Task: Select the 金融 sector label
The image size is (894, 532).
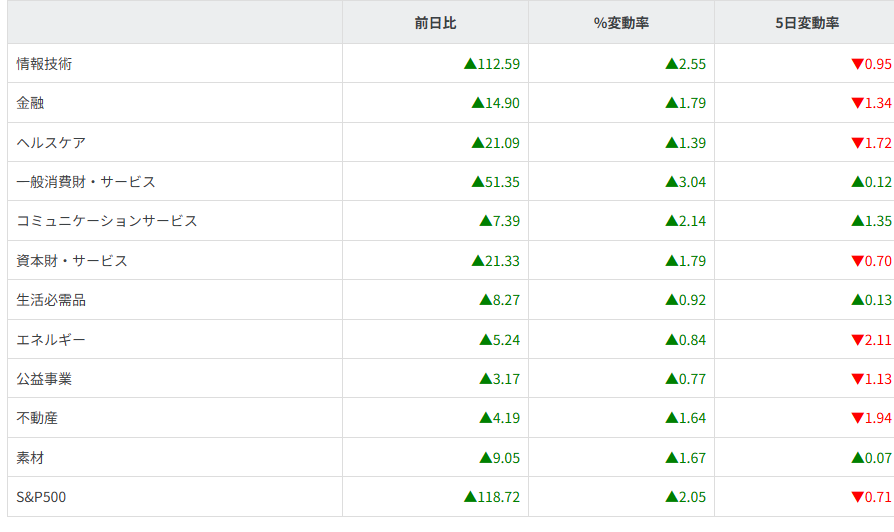Action: (31, 103)
